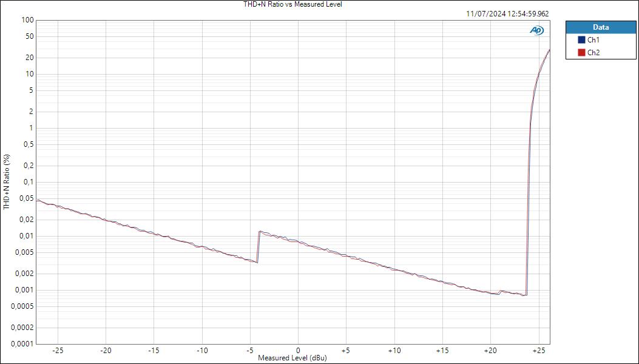Click the 0 tick label on the X axis
This screenshot has width=639, height=364.
tap(297, 349)
